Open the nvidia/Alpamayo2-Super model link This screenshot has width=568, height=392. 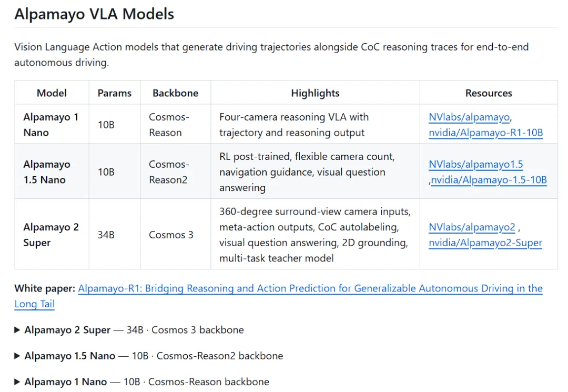[x=485, y=243]
